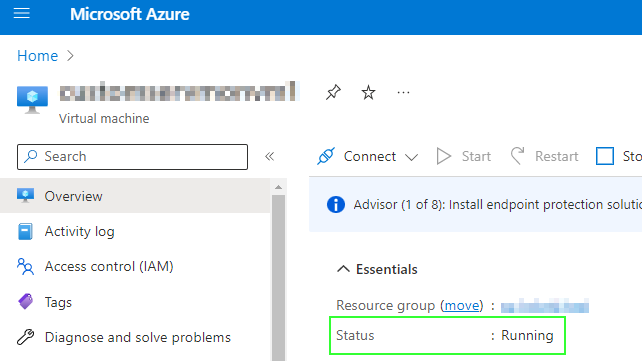Pin the resource to dashboard
Viewport: 642px width, 361px height.
(x=333, y=92)
